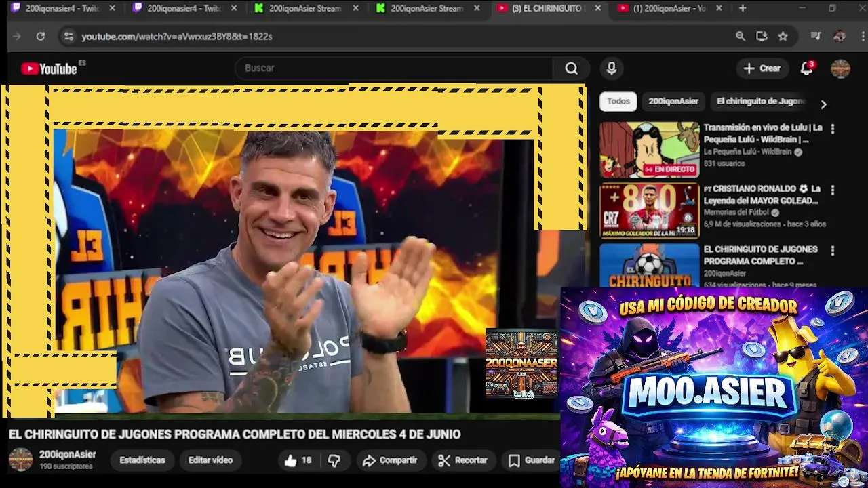Switch to the second 200iqonAsier Stream Kick tab
The width and height of the screenshot is (868, 488).
click(x=427, y=9)
